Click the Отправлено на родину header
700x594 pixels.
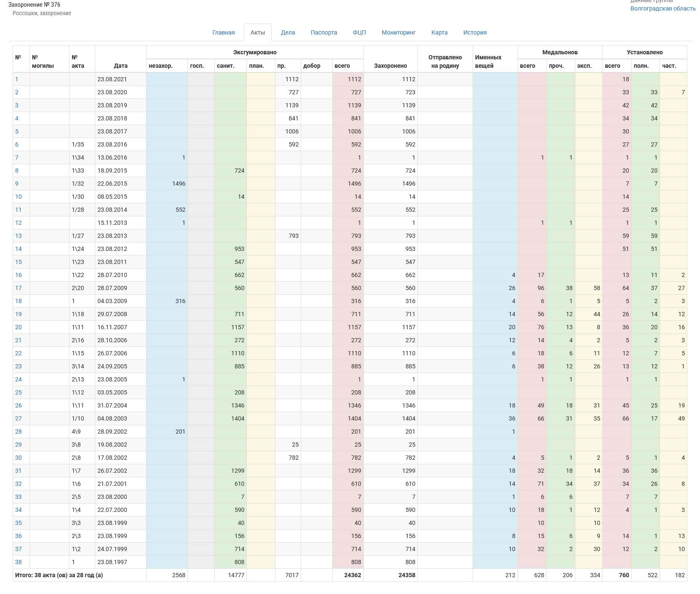coord(445,61)
